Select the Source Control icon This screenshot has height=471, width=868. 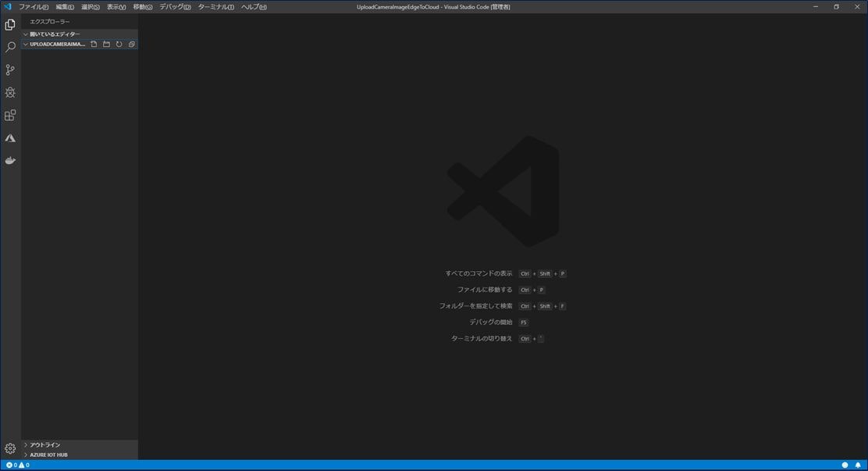coord(9,69)
